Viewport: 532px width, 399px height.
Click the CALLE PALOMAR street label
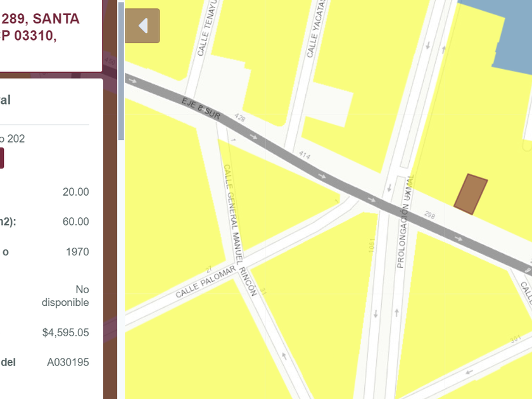coord(205,282)
